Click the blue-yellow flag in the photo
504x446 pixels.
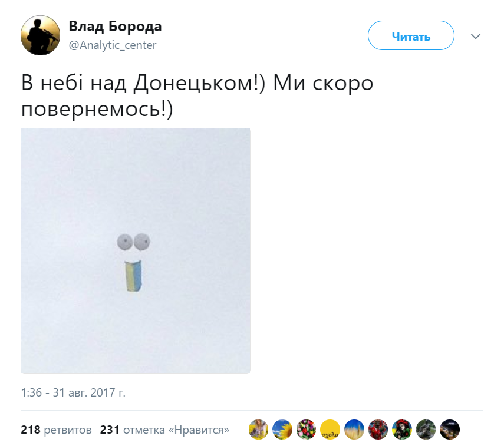(x=133, y=276)
